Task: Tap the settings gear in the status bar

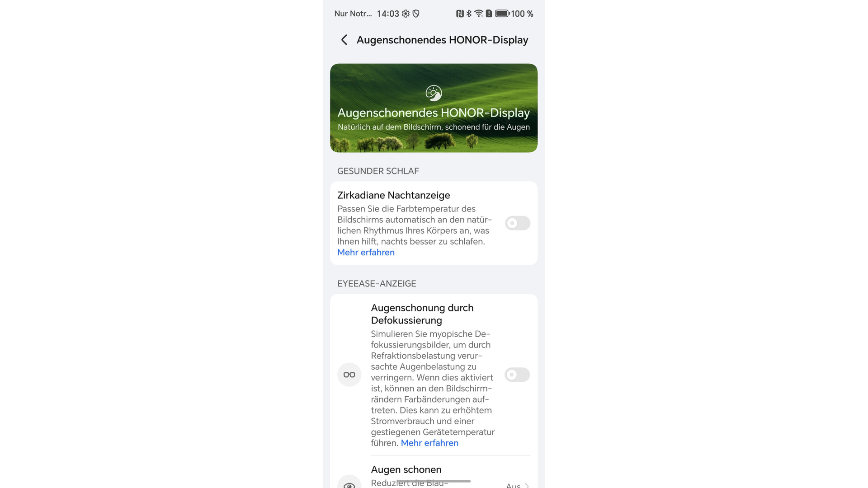Action: pyautogui.click(x=406, y=14)
